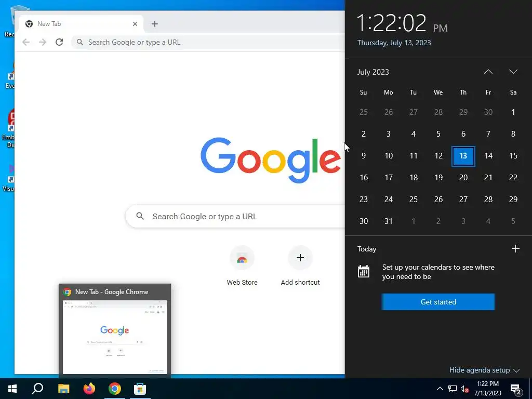Image resolution: width=532 pixels, height=399 pixels.
Task: Select July 8 in calendar
Action: (x=513, y=134)
